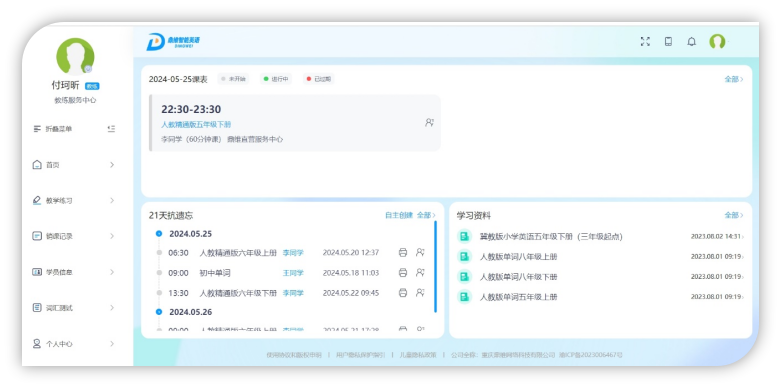Click the 2024.05.26 timeline marker dot
Viewport: 783px width, 389px height.
[x=159, y=312]
